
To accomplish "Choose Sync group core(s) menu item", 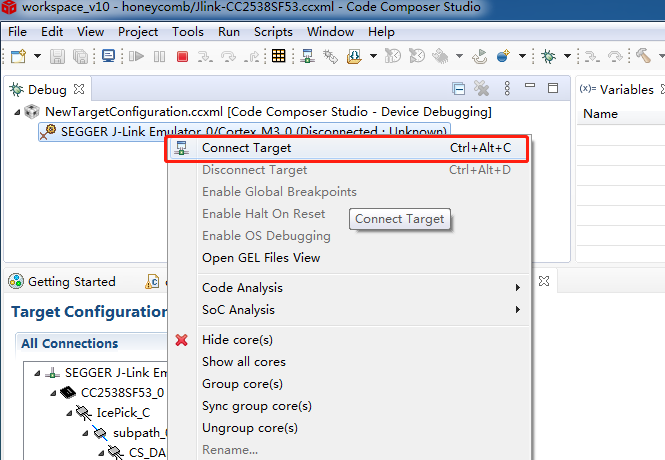I will click(257, 406).
